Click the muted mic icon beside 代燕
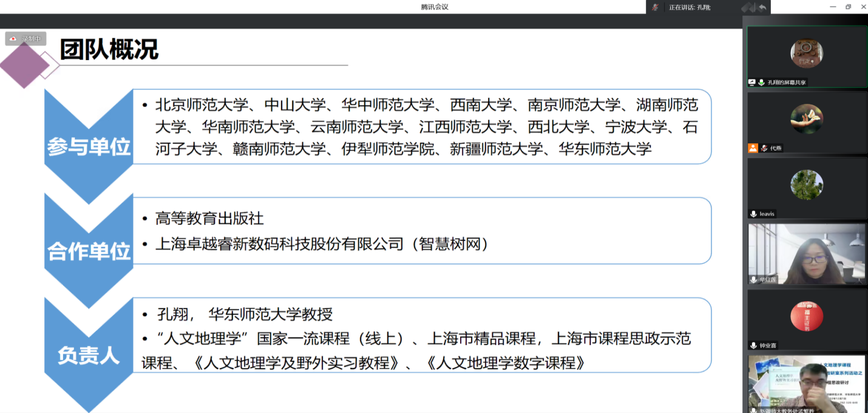The image size is (868, 413). pos(763,148)
